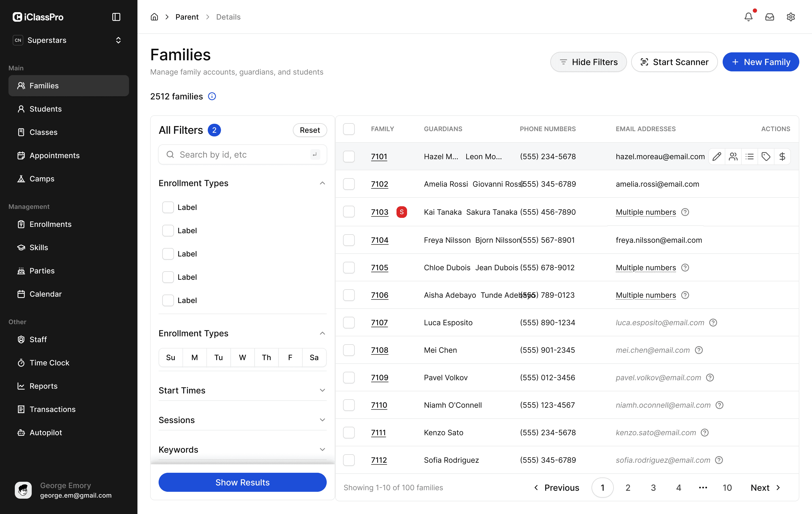The image size is (812, 514).
Task: Click help icon beside family 7105 Multiple numbers
Action: tap(685, 268)
